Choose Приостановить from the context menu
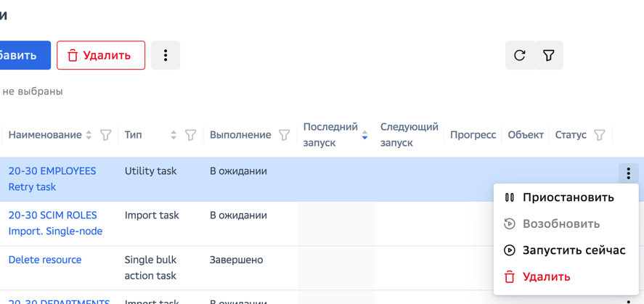644x304 pixels. click(x=566, y=197)
